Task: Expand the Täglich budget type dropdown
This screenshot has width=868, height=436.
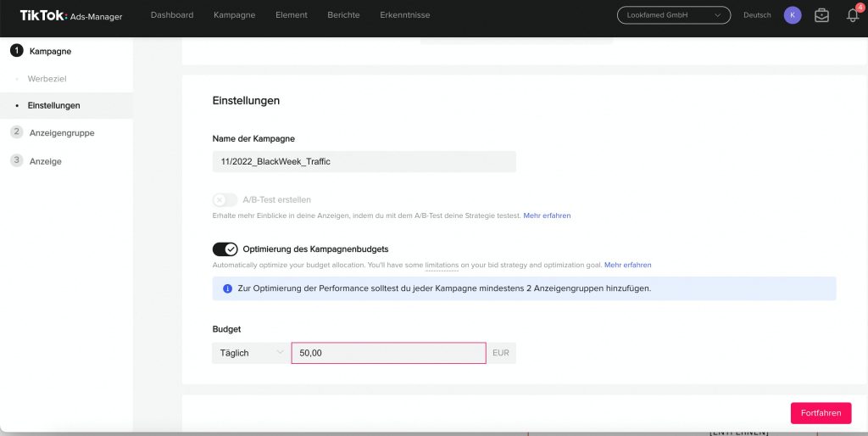Action: tap(251, 353)
